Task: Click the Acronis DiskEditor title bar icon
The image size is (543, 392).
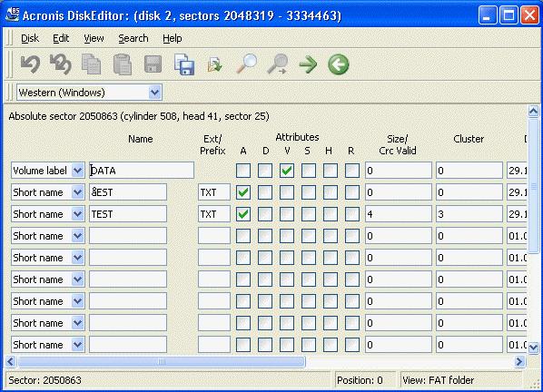Action: (x=12, y=15)
